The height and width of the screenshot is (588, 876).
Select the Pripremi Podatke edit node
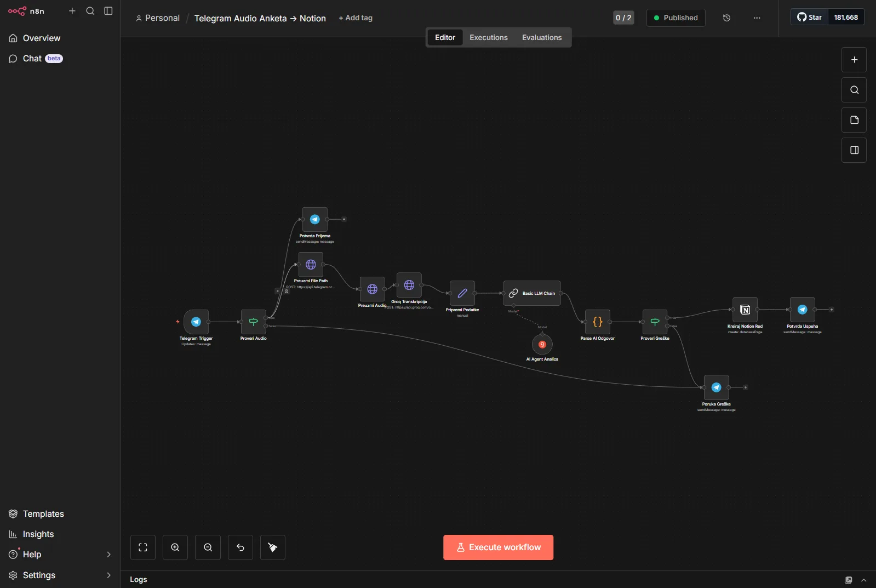point(462,293)
